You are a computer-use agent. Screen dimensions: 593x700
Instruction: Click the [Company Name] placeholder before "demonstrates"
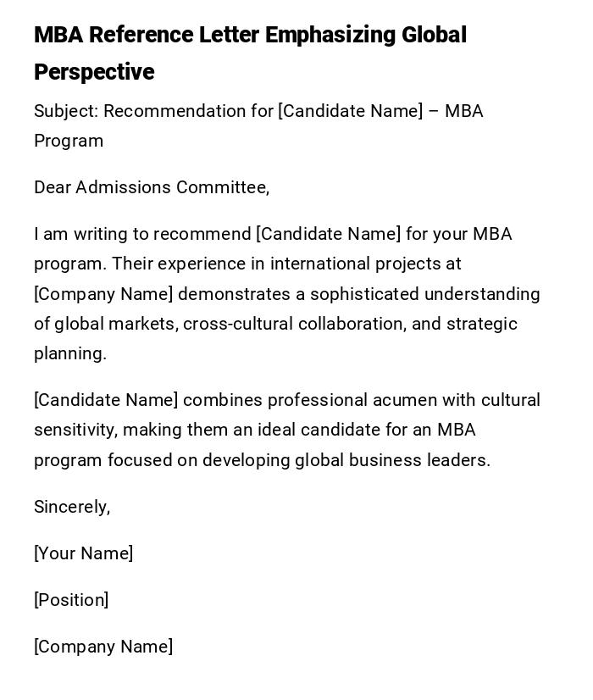pyautogui.click(x=103, y=295)
